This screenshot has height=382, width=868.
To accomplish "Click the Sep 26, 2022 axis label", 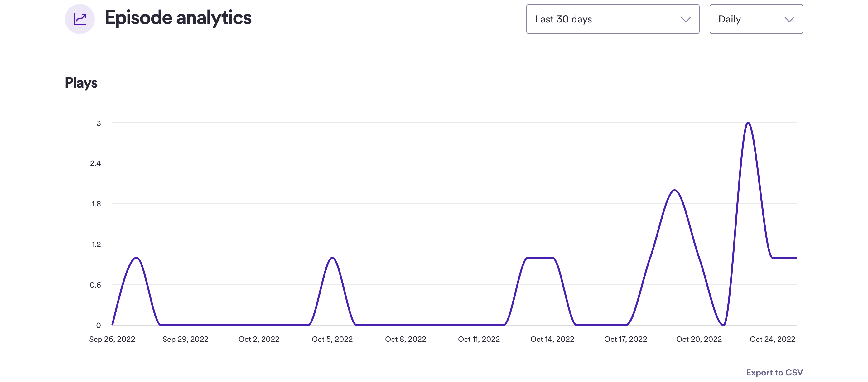I will (112, 339).
